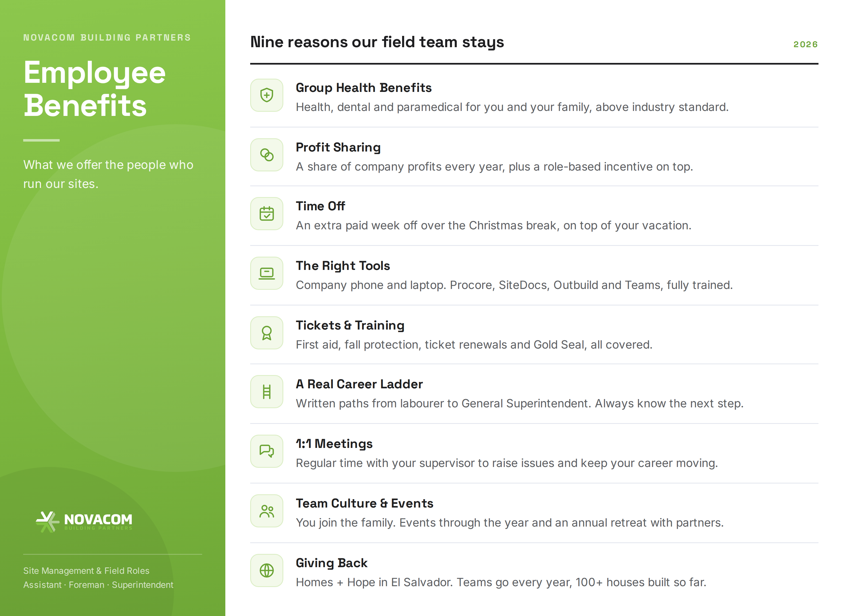Click the people icon for Team Culture & Events
Viewport: 845px width, 616px height.
[267, 511]
